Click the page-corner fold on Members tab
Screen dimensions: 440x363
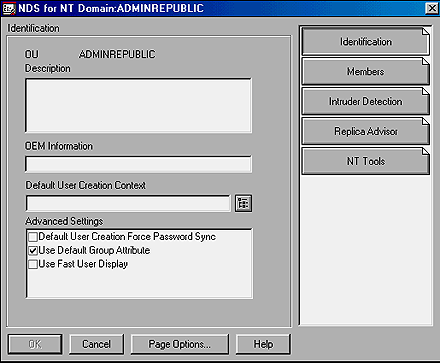click(426, 62)
